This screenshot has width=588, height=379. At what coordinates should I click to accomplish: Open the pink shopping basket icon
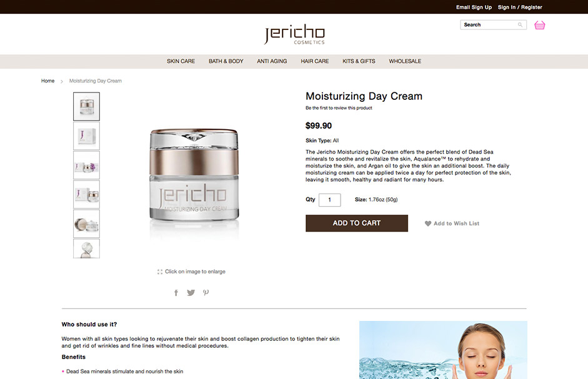[540, 25]
